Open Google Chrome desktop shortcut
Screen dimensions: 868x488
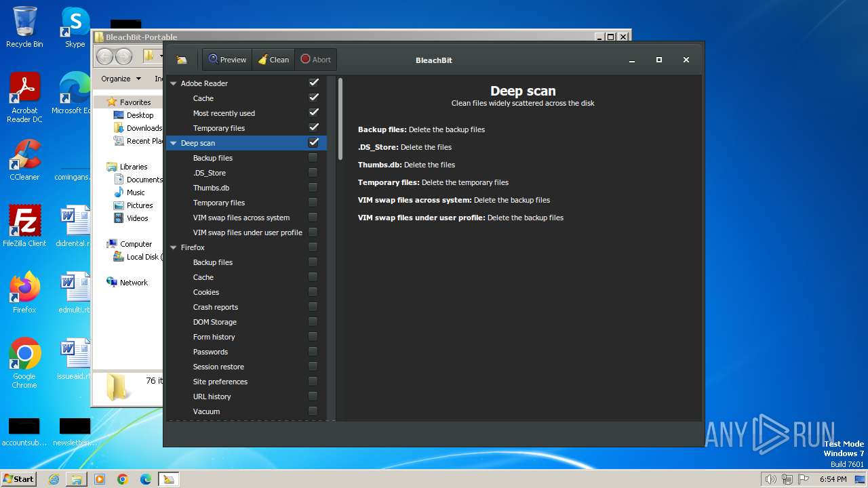pyautogui.click(x=24, y=363)
